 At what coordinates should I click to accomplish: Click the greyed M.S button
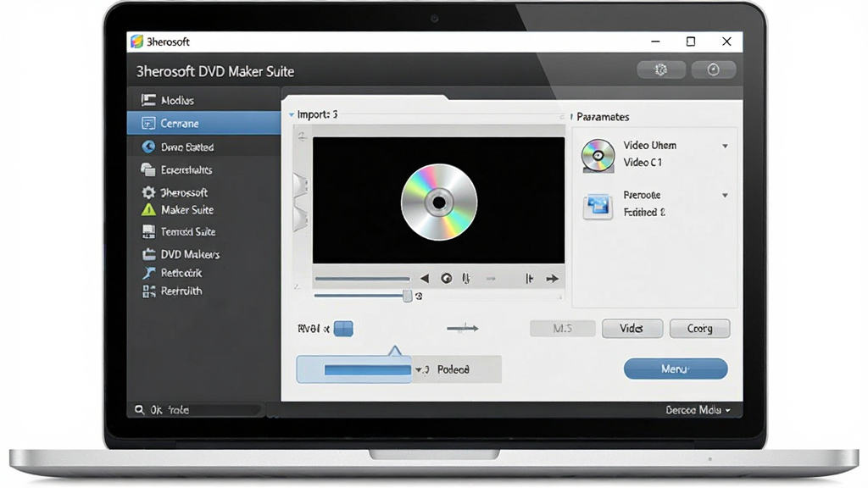(x=563, y=328)
